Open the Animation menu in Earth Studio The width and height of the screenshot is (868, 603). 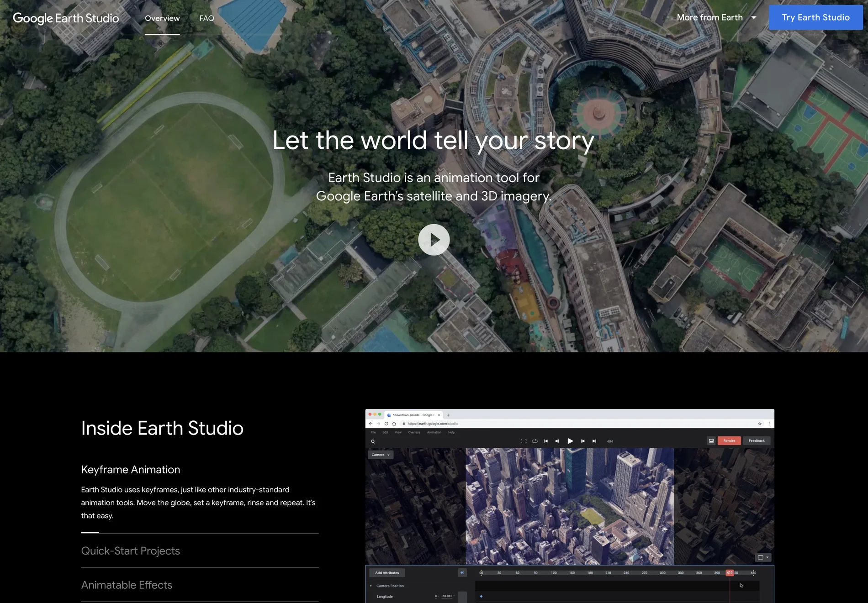click(434, 432)
